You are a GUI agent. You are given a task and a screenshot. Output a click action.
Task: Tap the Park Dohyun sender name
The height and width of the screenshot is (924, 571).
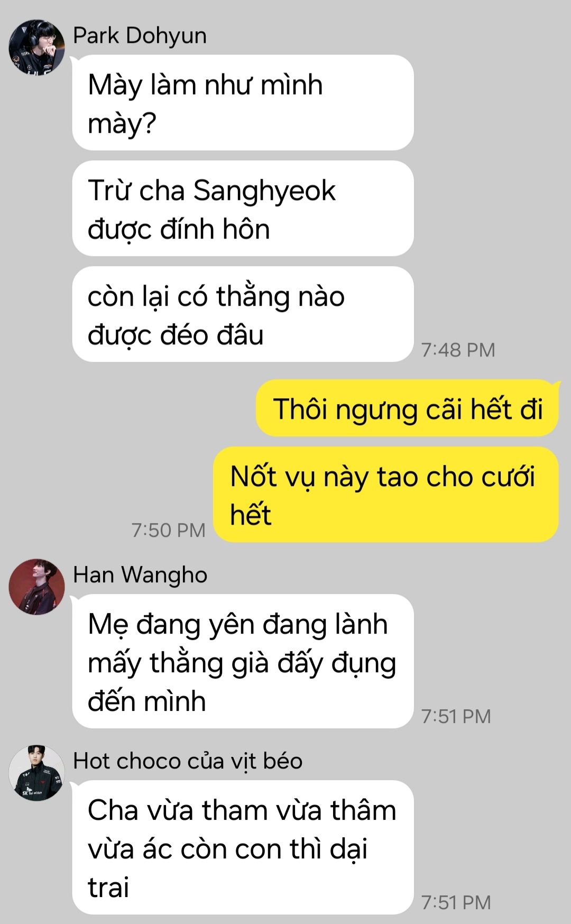pyautogui.click(x=140, y=36)
